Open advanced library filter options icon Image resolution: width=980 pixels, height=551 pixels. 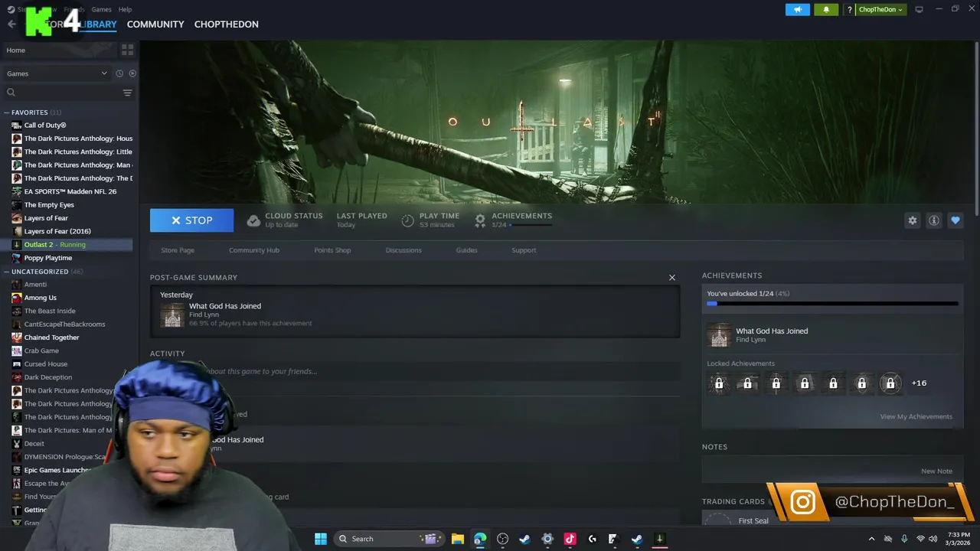point(128,93)
